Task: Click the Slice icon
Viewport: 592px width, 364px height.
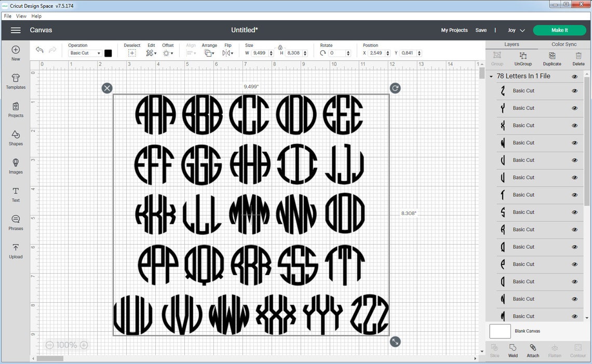Action: tap(494, 350)
